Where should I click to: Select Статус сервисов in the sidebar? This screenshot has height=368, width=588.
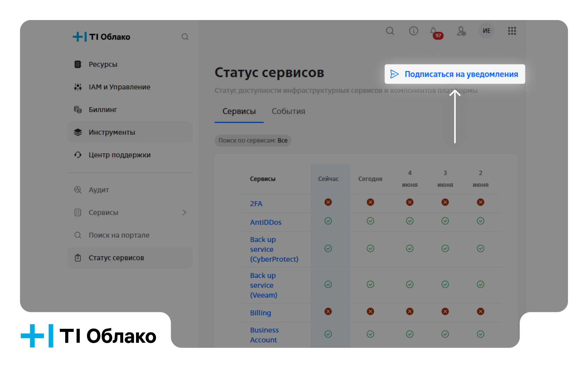pyautogui.click(x=130, y=258)
